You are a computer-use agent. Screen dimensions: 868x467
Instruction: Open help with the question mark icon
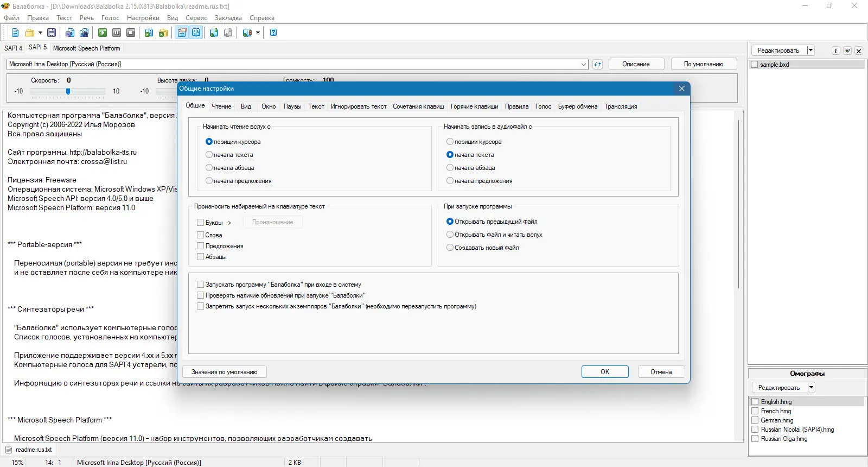pos(273,33)
